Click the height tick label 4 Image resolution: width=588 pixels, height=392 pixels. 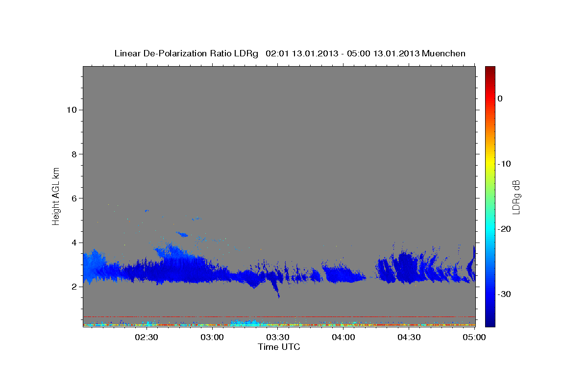coord(74,243)
